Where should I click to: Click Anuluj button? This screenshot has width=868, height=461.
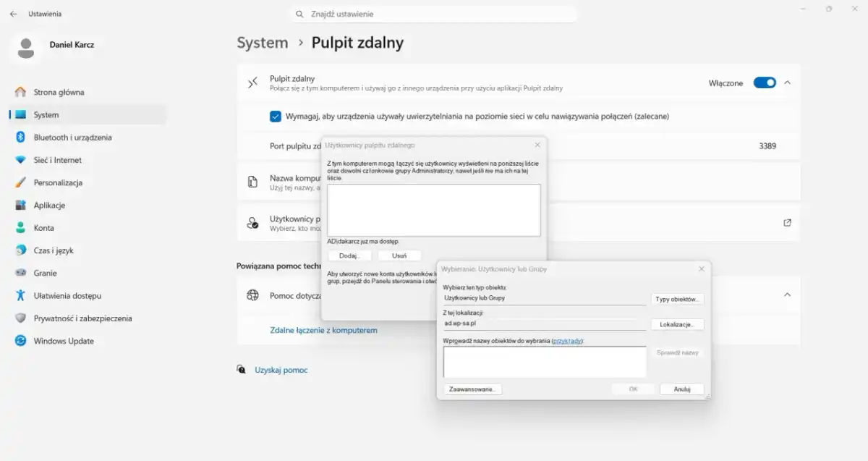click(682, 389)
